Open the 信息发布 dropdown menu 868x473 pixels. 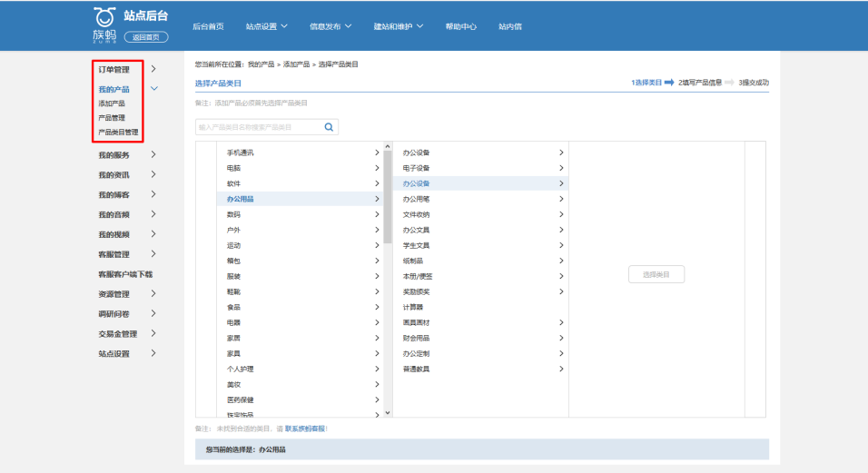330,26
